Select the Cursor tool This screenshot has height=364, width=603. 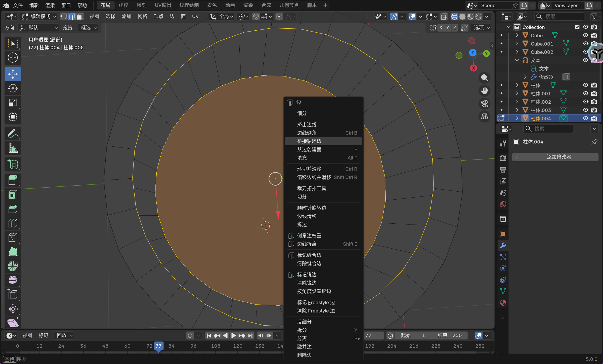pos(13,58)
